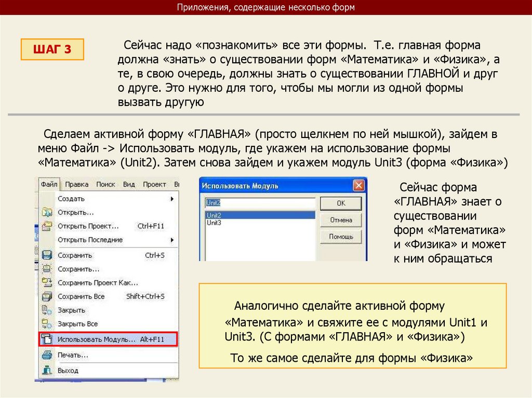Click the Сохранить floppy disk icon

coord(47,255)
